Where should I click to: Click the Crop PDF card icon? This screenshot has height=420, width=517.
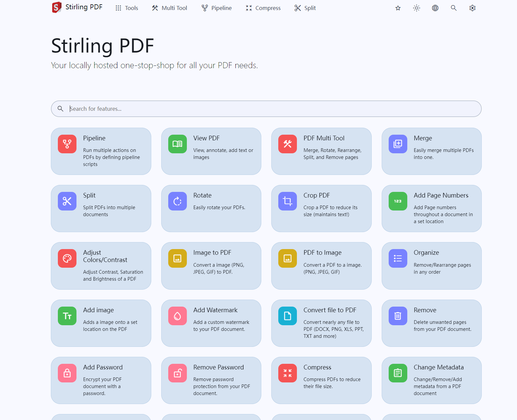[288, 201]
